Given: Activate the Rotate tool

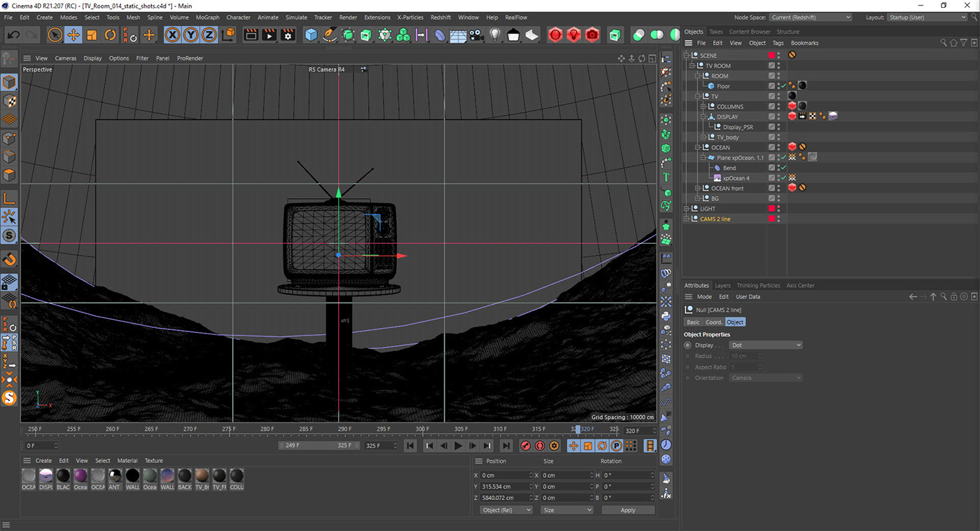Looking at the screenshot, I should click(x=110, y=35).
